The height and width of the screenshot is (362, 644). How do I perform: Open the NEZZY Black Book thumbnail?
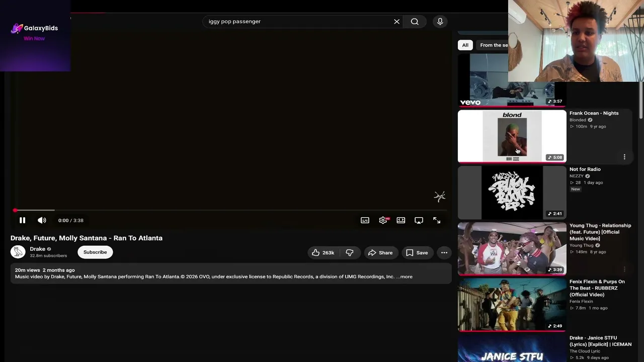point(512,193)
